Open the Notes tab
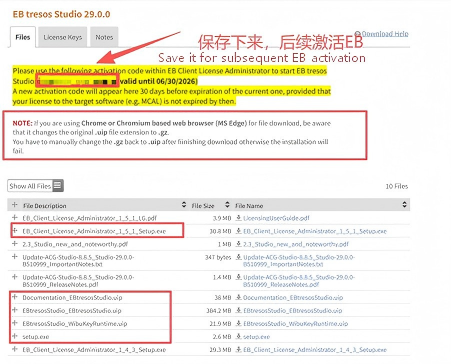 click(104, 37)
